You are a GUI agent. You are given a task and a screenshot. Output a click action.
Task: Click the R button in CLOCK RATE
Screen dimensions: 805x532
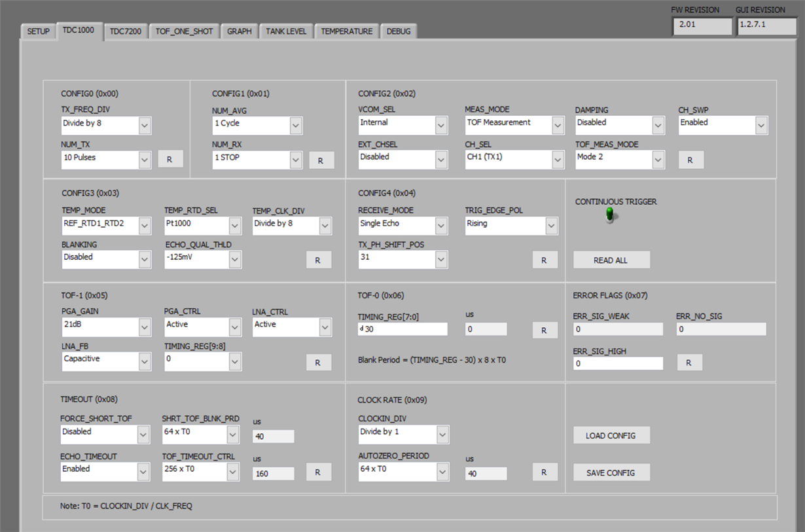click(545, 472)
